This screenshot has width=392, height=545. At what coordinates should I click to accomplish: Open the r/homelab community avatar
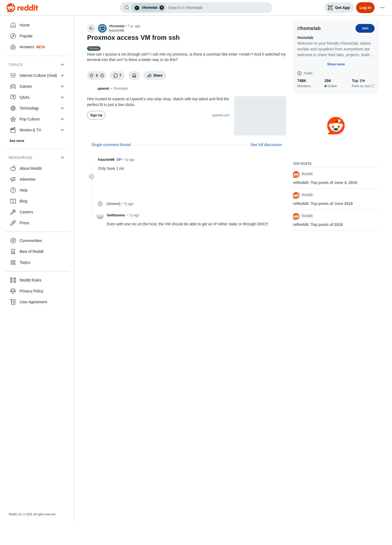pyautogui.click(x=102, y=28)
